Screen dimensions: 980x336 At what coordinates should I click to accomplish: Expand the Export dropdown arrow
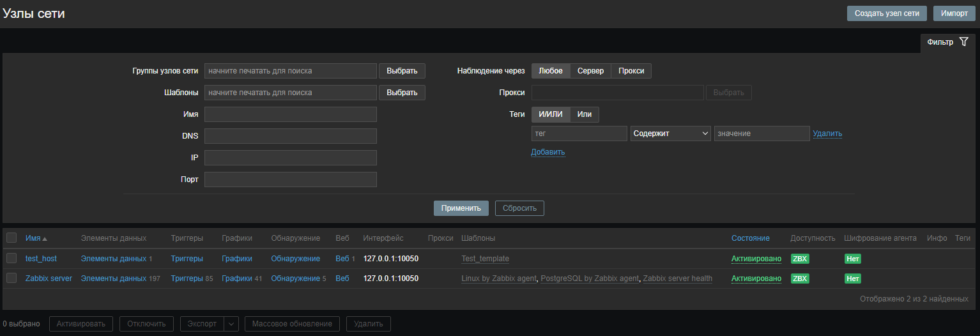point(232,324)
